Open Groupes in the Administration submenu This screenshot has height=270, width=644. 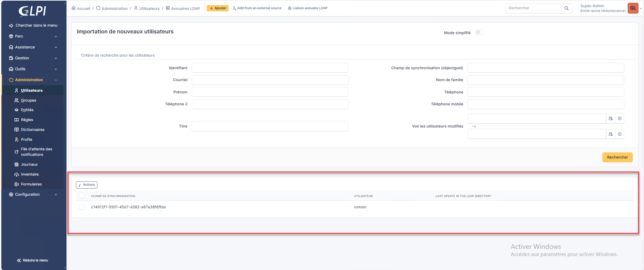pyautogui.click(x=29, y=100)
